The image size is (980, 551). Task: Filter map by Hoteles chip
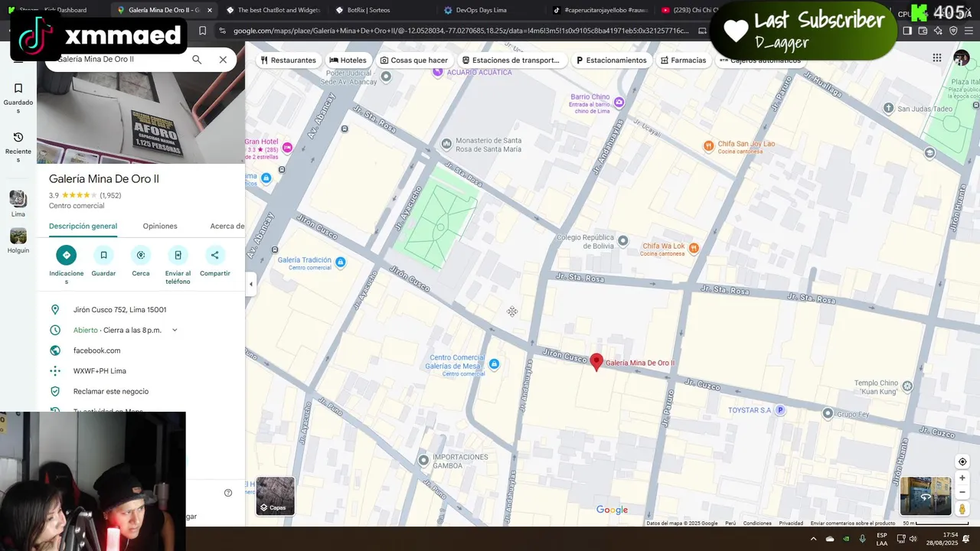[x=348, y=60]
